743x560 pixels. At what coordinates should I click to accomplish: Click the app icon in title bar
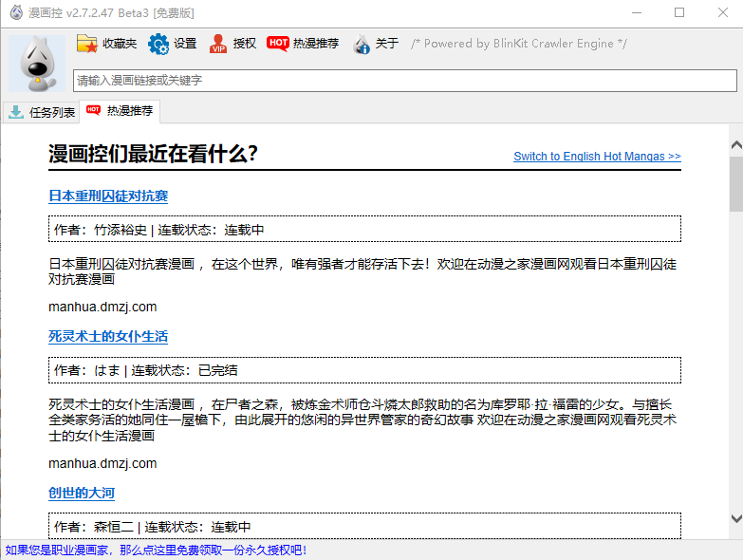point(16,12)
